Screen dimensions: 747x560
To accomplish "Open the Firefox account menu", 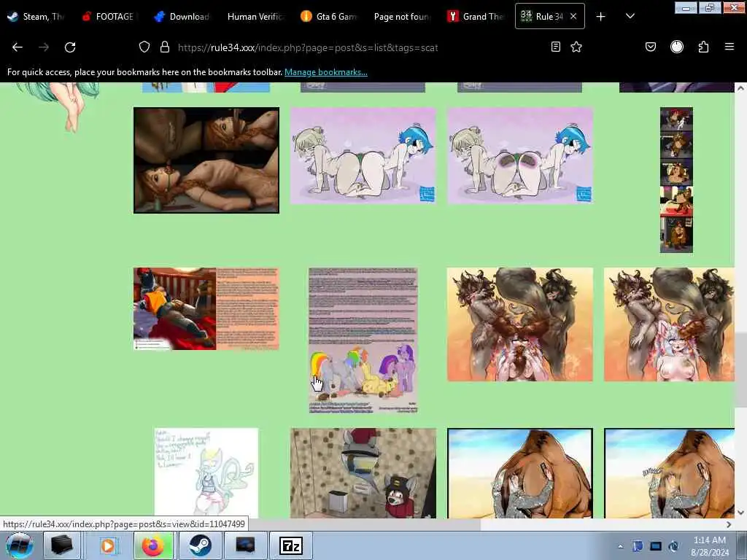I will pyautogui.click(x=677, y=47).
